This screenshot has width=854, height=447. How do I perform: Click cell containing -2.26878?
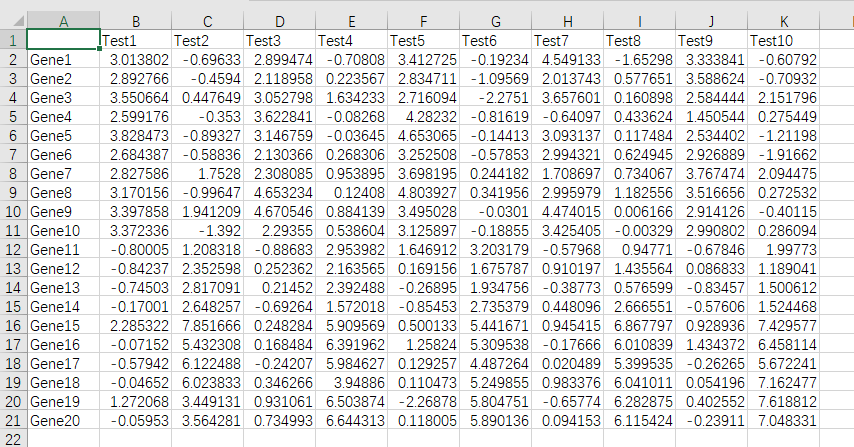[423, 401]
